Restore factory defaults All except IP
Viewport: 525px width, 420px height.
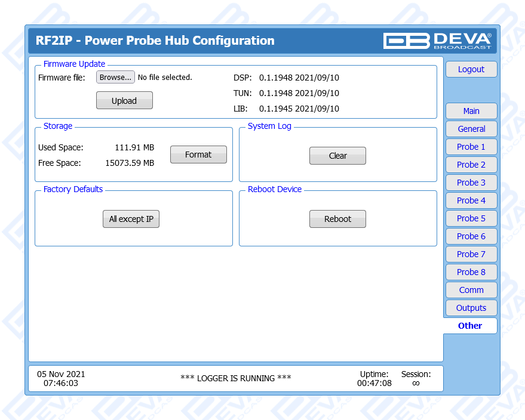click(131, 219)
